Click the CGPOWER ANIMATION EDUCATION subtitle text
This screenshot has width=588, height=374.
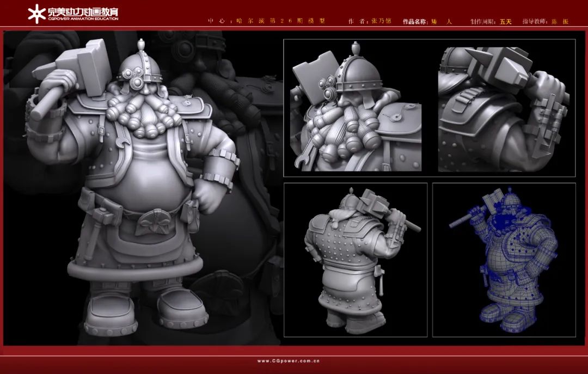(x=83, y=19)
